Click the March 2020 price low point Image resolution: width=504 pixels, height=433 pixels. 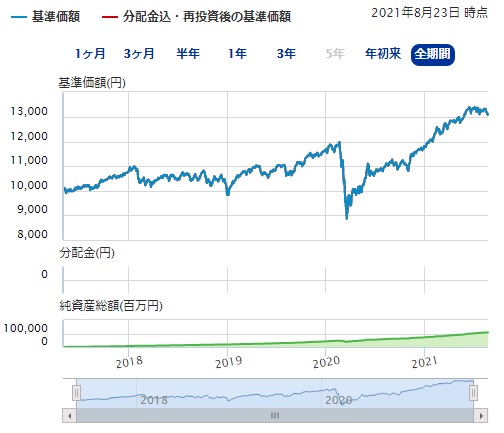[x=347, y=218]
